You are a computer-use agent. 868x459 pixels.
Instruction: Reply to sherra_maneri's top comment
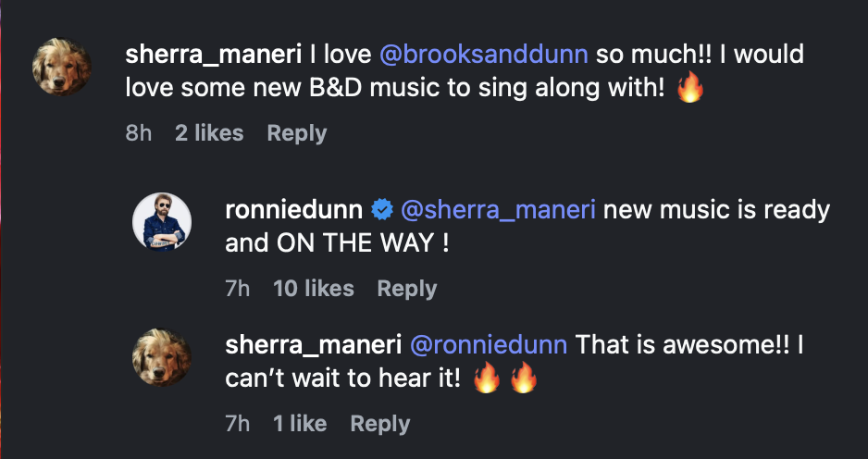[297, 134]
